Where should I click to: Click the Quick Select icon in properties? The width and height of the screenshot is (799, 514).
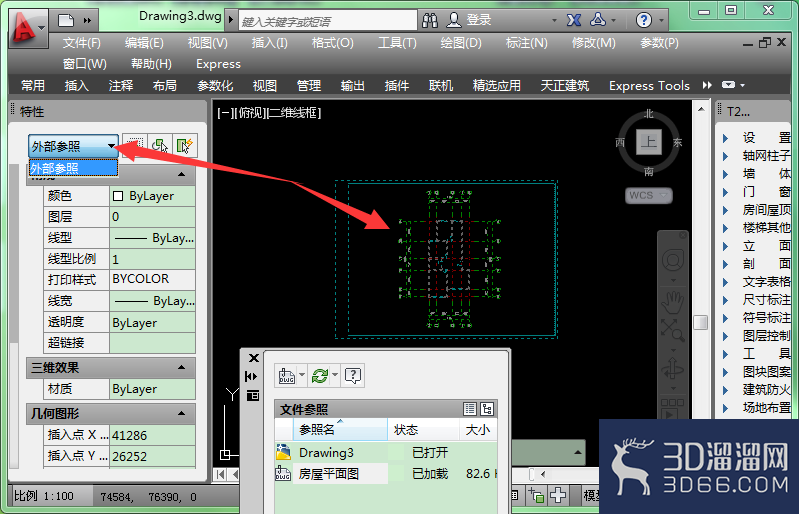pos(184,146)
